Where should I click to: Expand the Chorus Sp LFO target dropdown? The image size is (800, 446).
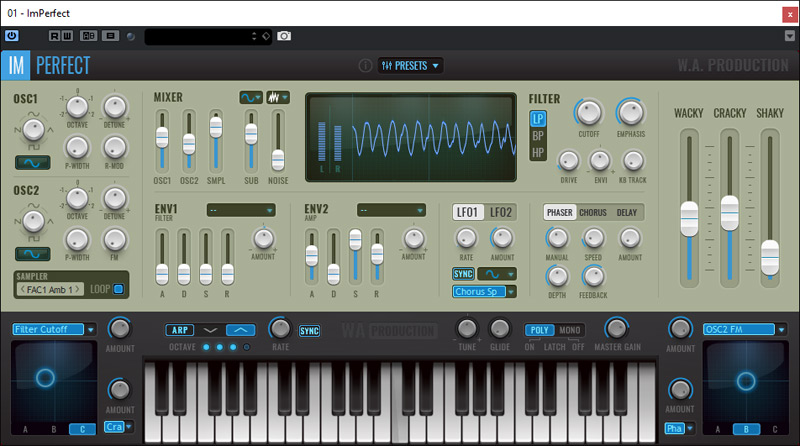(483, 292)
